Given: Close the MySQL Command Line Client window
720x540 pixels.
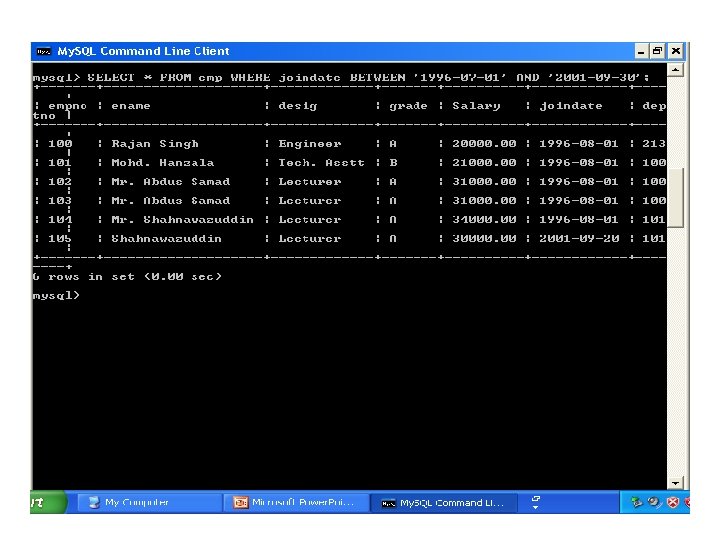Looking at the screenshot, I should coord(676,51).
